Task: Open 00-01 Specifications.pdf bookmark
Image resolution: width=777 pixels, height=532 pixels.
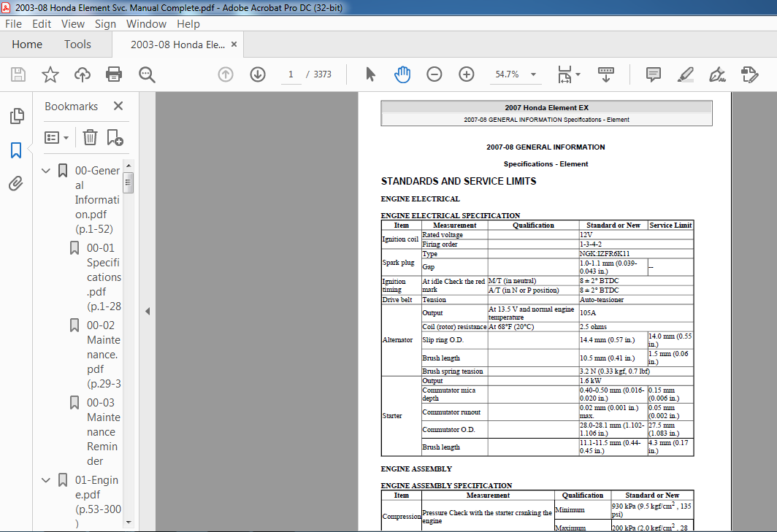Action: [x=104, y=277]
